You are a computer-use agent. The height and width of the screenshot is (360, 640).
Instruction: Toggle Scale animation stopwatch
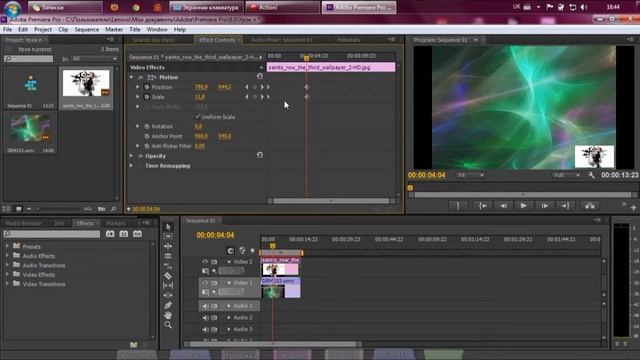pyautogui.click(x=147, y=97)
